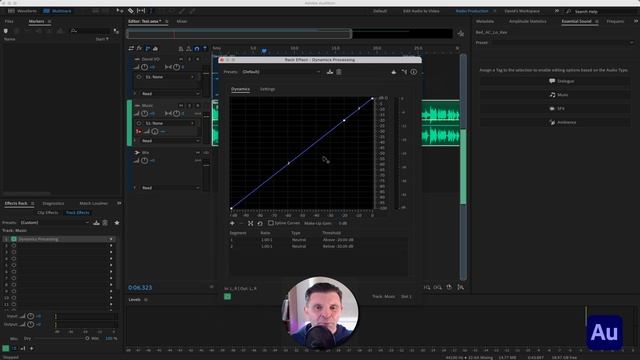
Task: Switch to Essential Sound tab
Action: tap(576, 21)
